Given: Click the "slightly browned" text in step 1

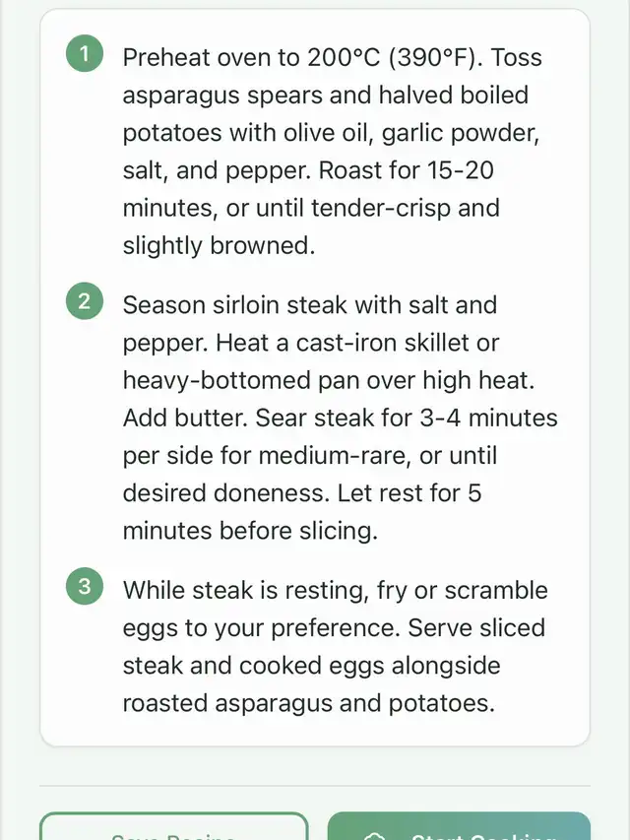Looking at the screenshot, I should (x=219, y=245).
